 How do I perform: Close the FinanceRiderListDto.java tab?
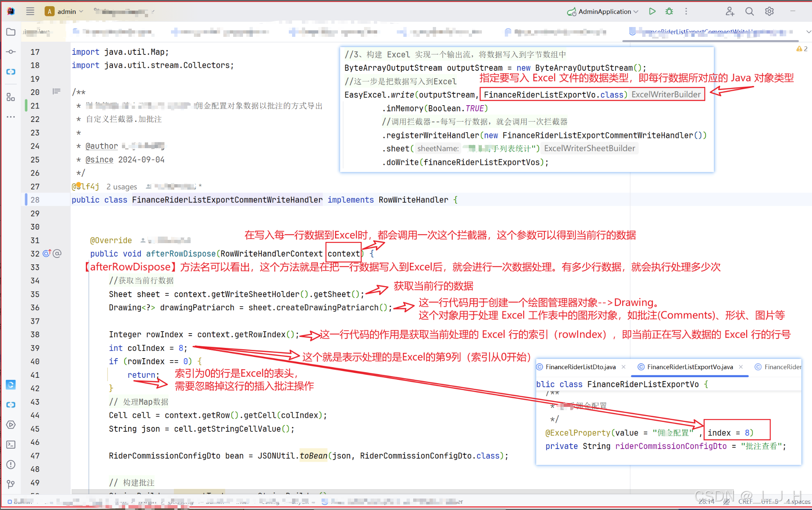pyautogui.click(x=623, y=367)
